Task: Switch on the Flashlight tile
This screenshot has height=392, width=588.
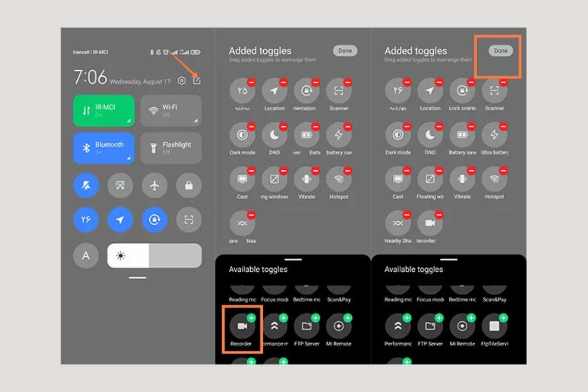Action: pyautogui.click(x=171, y=148)
